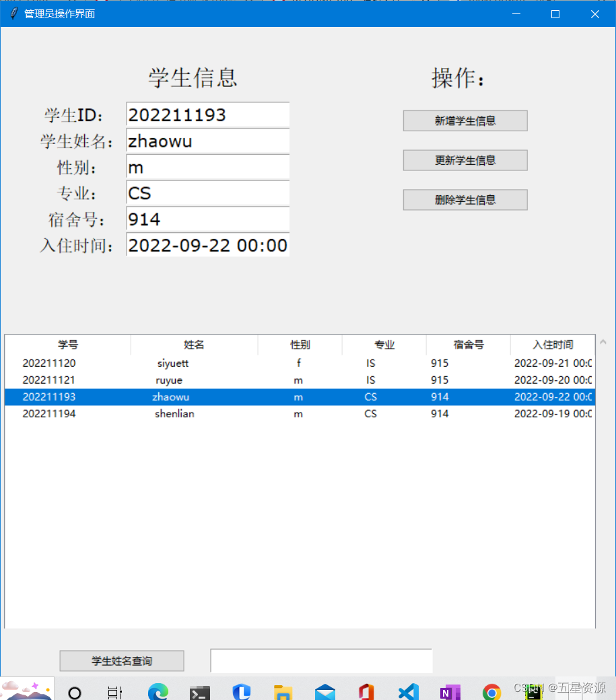The image size is (616, 700).
Task: Click the 性别 column header
Action: point(300,345)
